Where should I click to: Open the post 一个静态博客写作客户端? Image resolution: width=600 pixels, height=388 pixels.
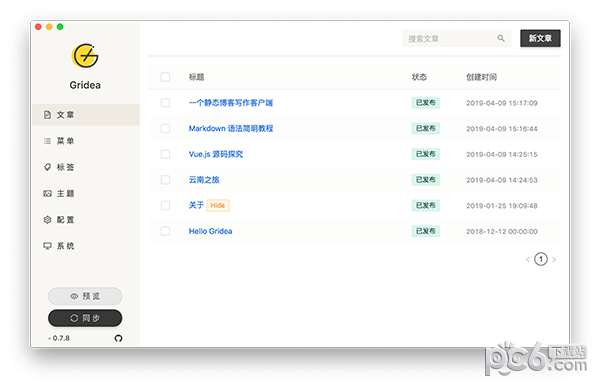[x=231, y=103]
